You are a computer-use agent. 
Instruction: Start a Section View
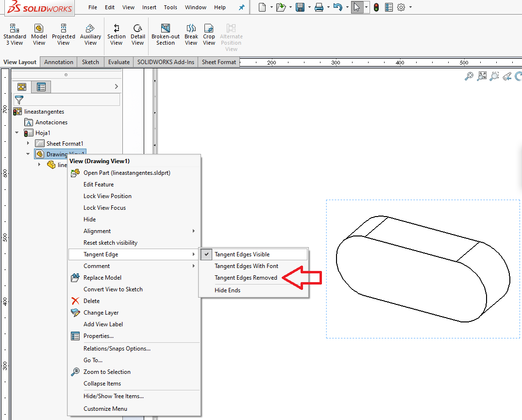(x=116, y=34)
